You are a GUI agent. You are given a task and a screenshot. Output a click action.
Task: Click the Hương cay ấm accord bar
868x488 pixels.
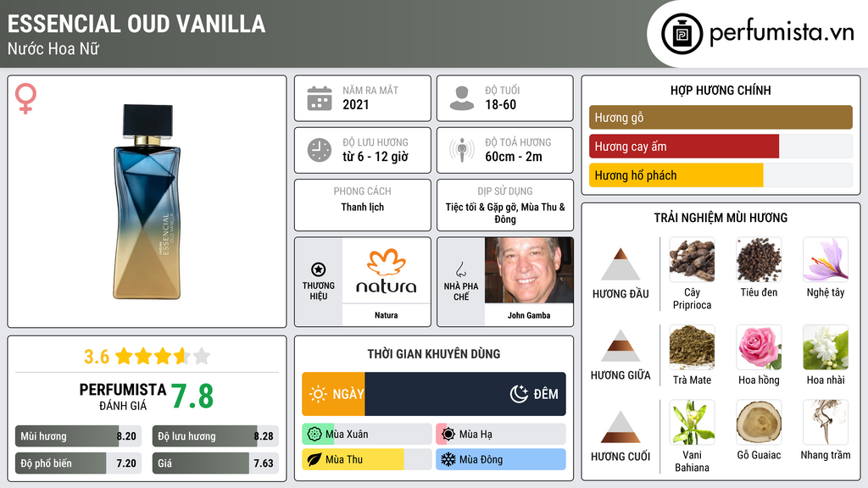coord(721,147)
